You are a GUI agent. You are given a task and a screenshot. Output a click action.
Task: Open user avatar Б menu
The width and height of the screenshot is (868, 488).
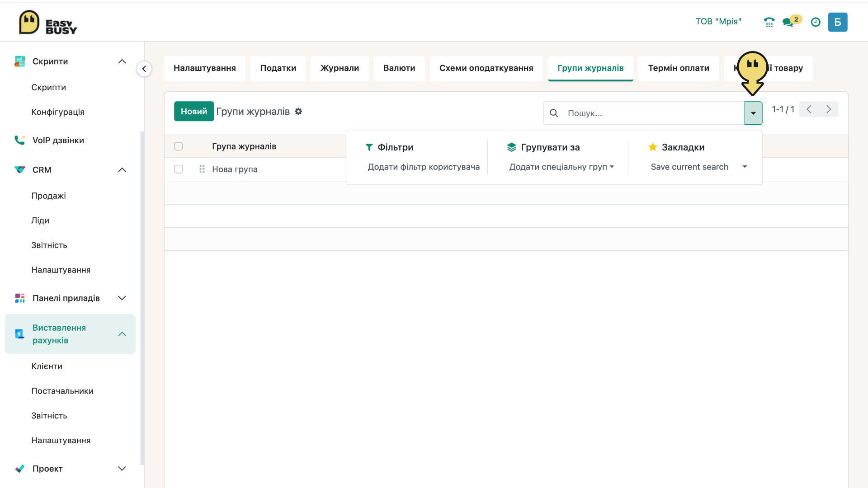pos(838,22)
